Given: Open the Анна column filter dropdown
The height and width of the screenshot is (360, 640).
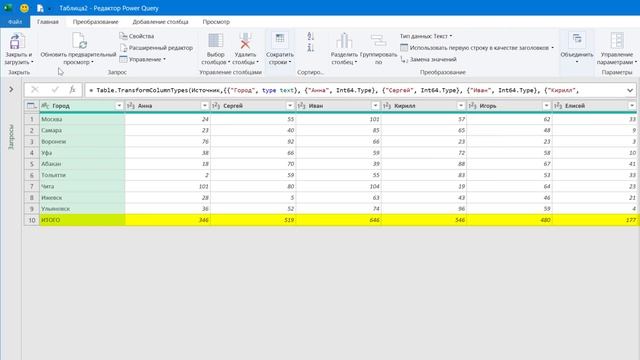Looking at the screenshot, I should point(204,106).
